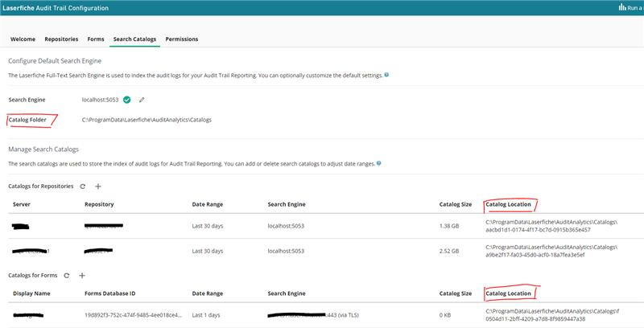Click catalog location ending aacbd1d1-0174-4f17-bc7d-0915b365e457

[x=551, y=226]
